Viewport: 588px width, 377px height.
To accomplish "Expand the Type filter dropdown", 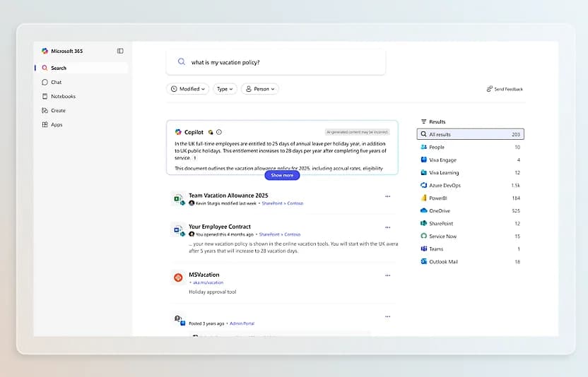I will point(225,89).
